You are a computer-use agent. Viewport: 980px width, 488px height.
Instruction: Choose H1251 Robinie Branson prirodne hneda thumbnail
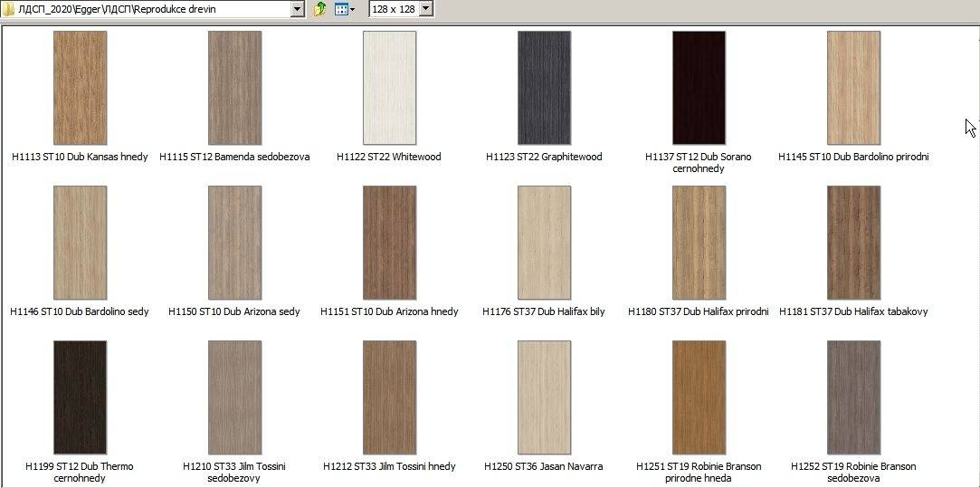pyautogui.click(x=699, y=397)
